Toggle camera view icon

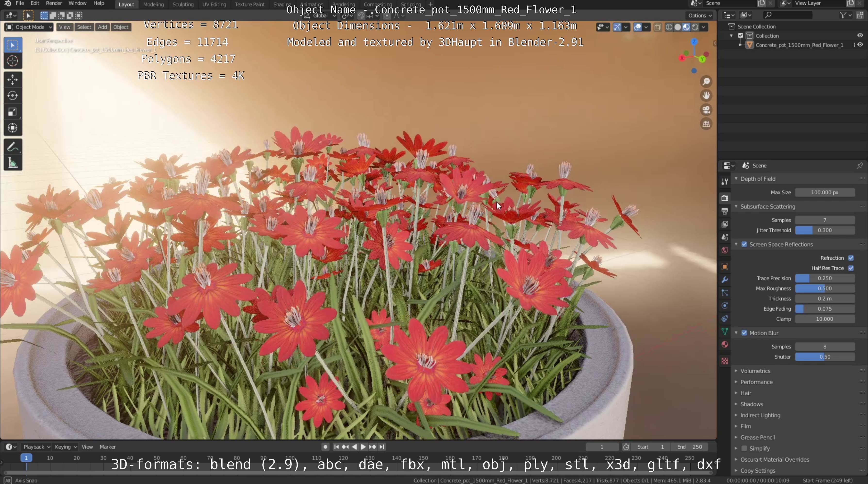[x=706, y=110]
